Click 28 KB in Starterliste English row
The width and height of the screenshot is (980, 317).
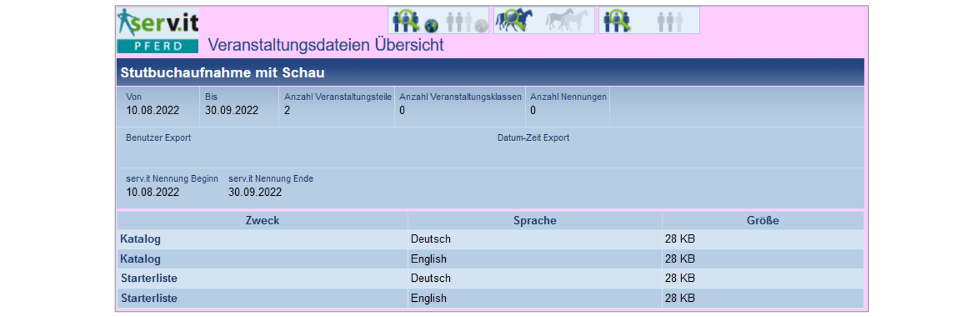pos(680,298)
